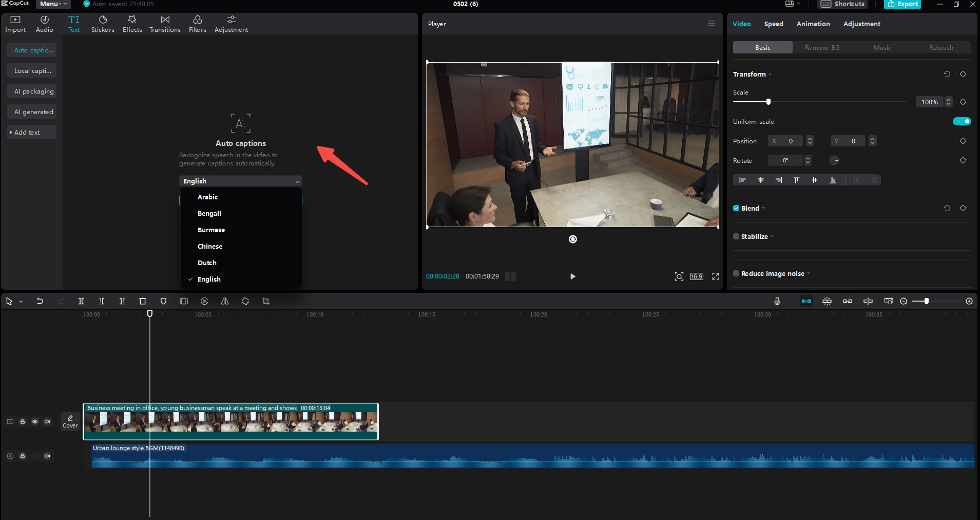Hide the video track with the eye icon
980x520 pixels.
[x=35, y=421]
